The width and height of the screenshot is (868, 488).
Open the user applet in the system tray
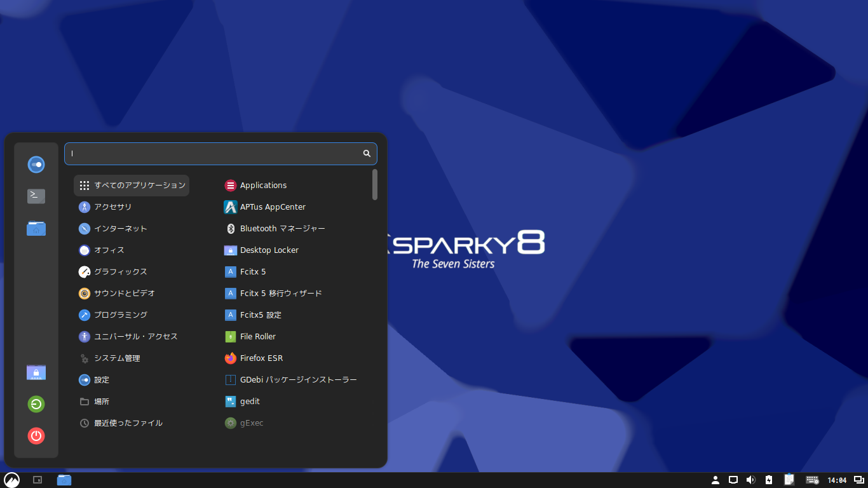point(715,480)
